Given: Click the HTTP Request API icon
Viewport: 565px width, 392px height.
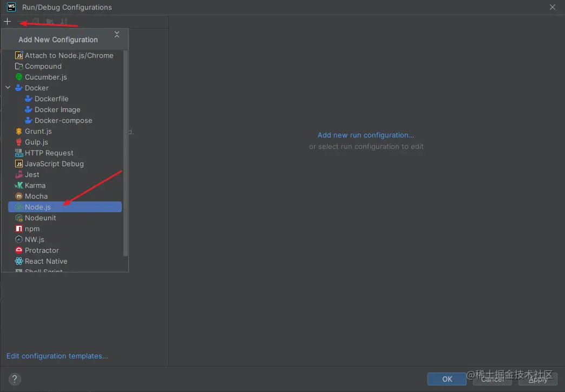Looking at the screenshot, I should click(x=19, y=153).
